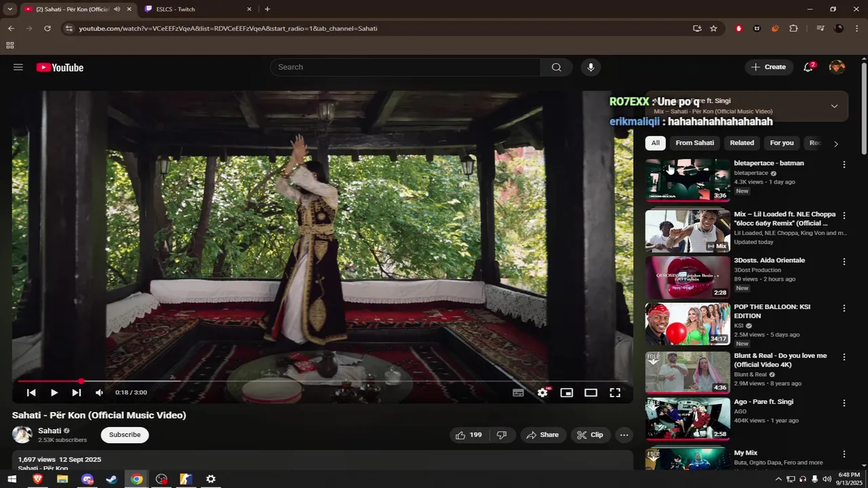Click the search magnifier button
This screenshot has width=868, height=488.
coord(556,67)
